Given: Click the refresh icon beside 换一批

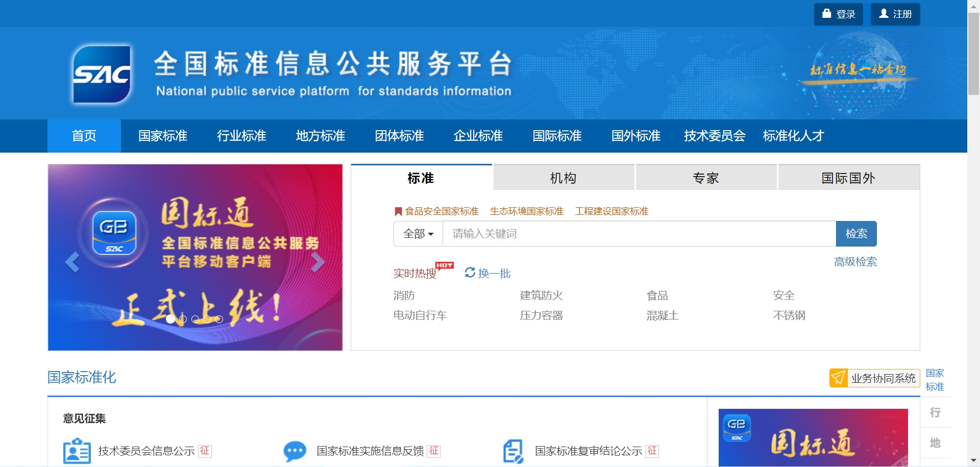Looking at the screenshot, I should (x=470, y=273).
